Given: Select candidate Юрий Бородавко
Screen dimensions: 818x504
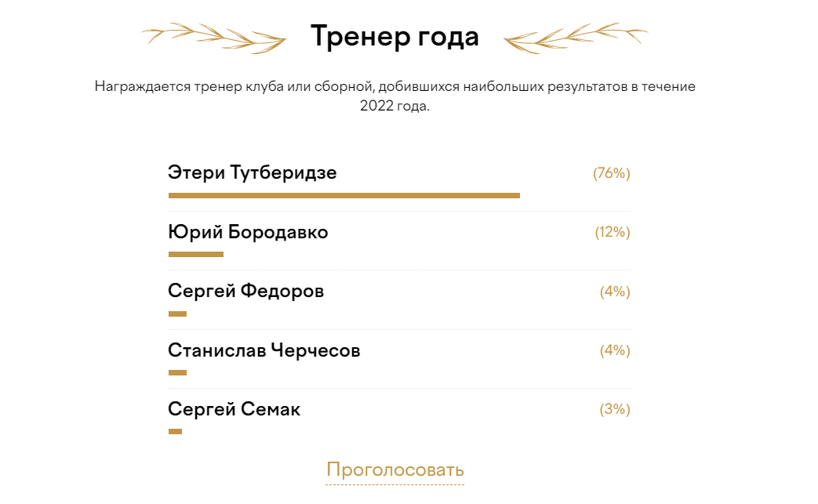Looking at the screenshot, I should coord(248,232).
